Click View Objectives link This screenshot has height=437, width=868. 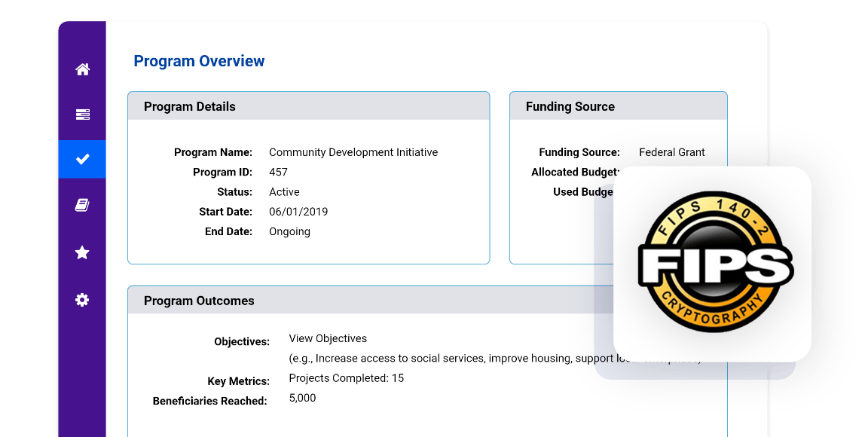(x=328, y=338)
